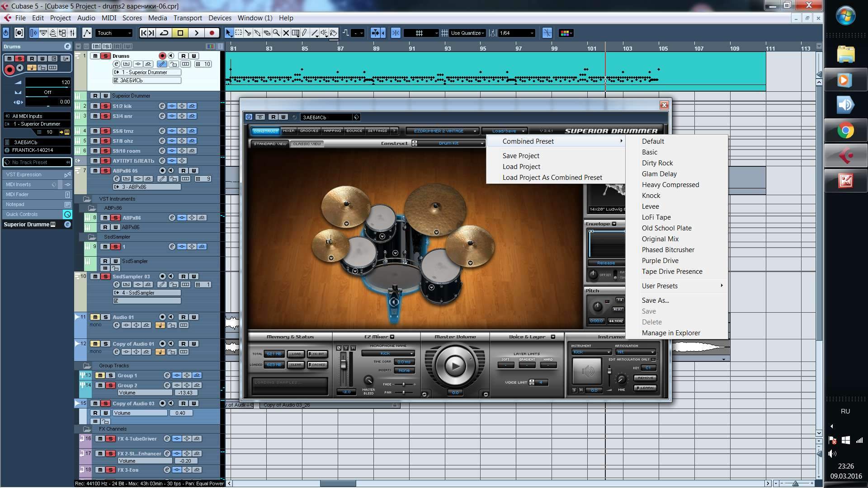Toggle record enable on Drums track

click(162, 56)
